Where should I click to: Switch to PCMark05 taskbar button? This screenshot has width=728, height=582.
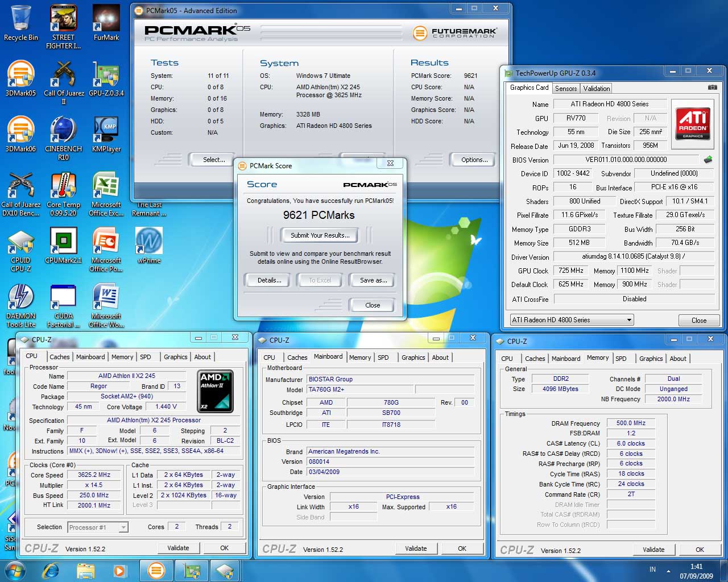[x=156, y=571]
